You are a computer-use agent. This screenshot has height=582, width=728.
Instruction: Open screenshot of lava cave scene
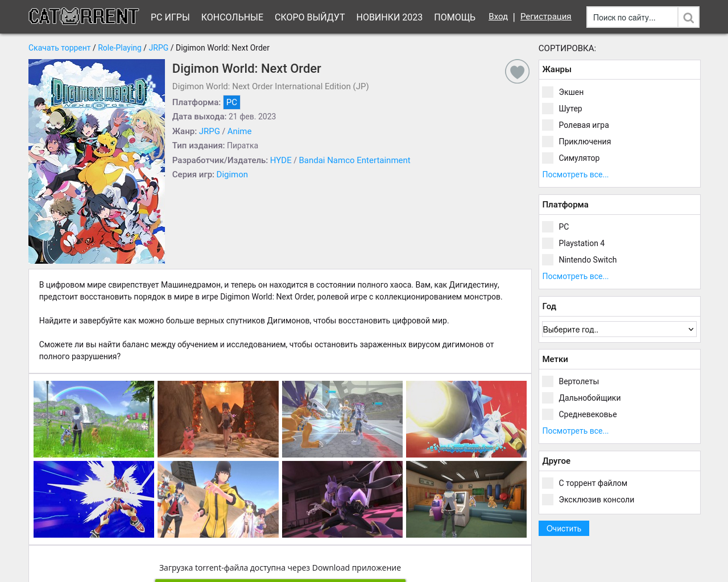[218, 419]
